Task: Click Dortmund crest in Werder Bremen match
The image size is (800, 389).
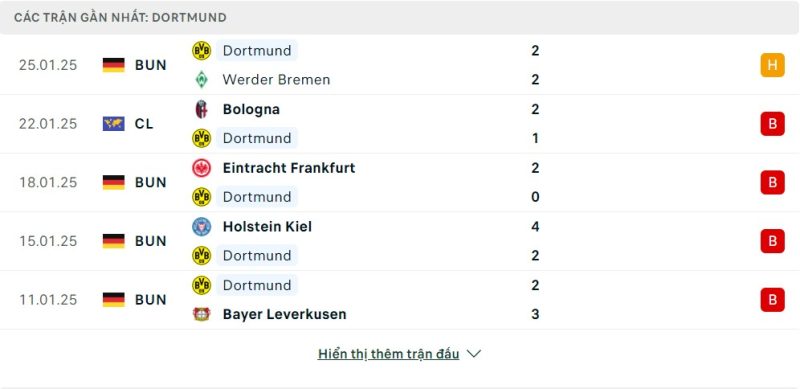Action: click(202, 51)
